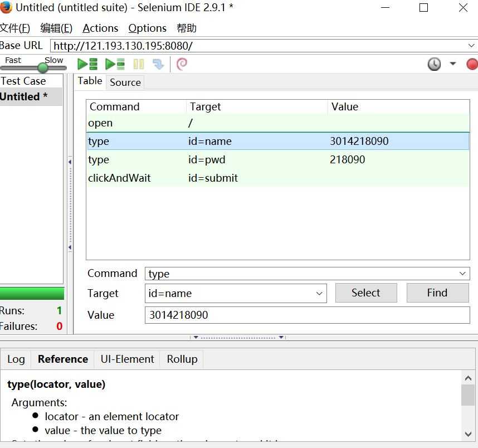This screenshot has width=478, height=448.
Task: Click the Test Case list header
Action: pos(31,81)
